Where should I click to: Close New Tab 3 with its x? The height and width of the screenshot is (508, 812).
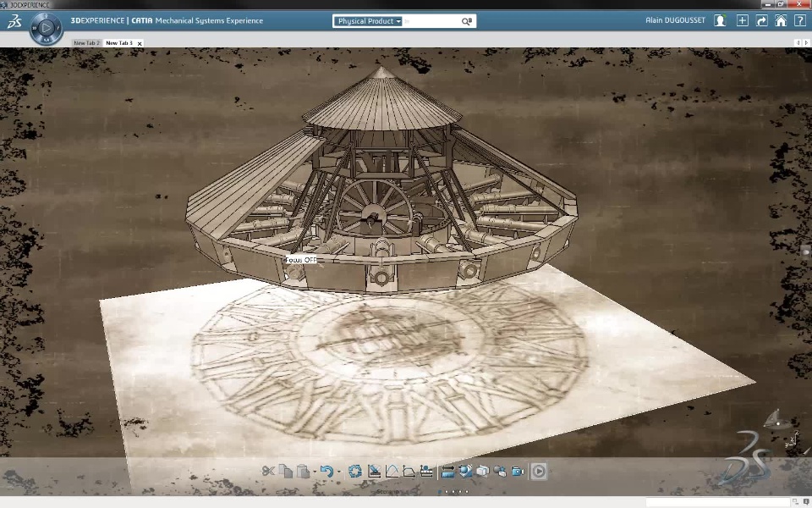(x=140, y=43)
